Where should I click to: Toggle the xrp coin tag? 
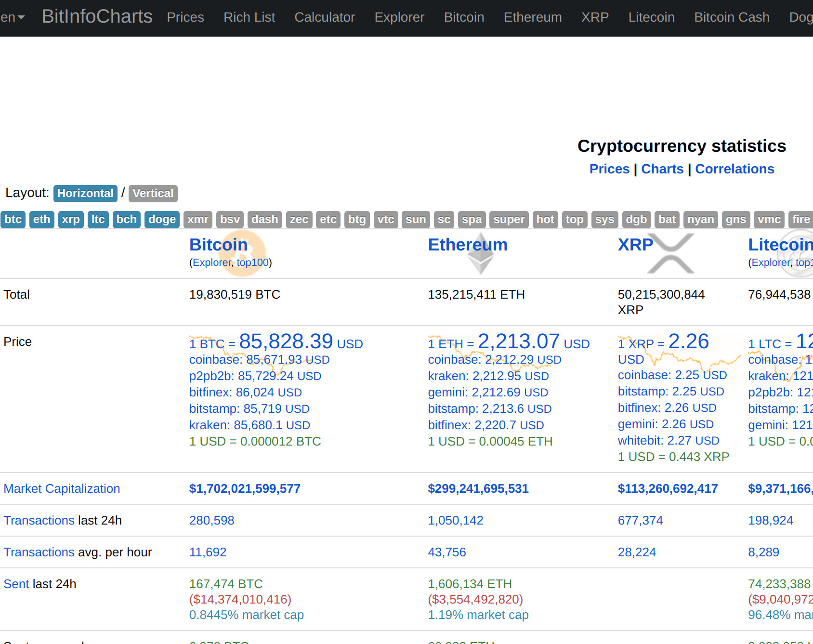[71, 220]
